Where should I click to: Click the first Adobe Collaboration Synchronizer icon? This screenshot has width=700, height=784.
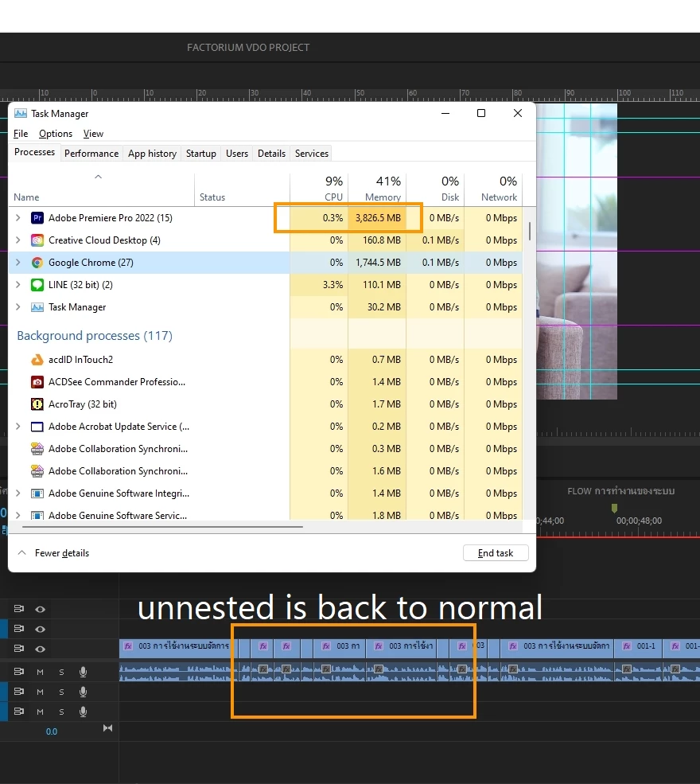point(37,449)
